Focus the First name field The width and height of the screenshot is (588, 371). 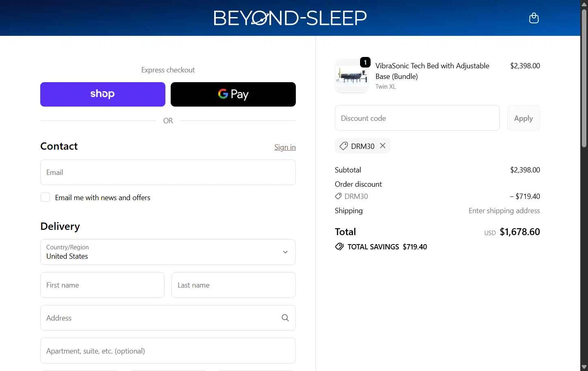102,285
